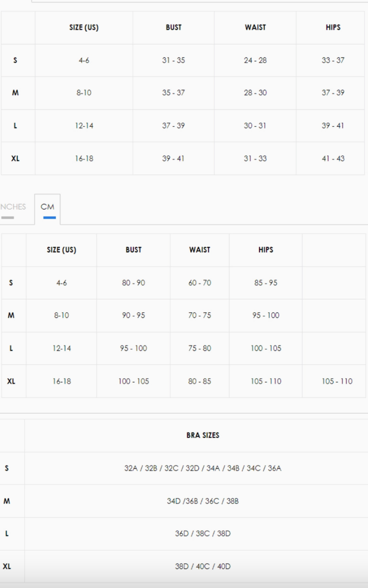Image resolution: width=368 pixels, height=588 pixels.
Task: Select the 41 - 43 hips cell
Action: point(333,158)
